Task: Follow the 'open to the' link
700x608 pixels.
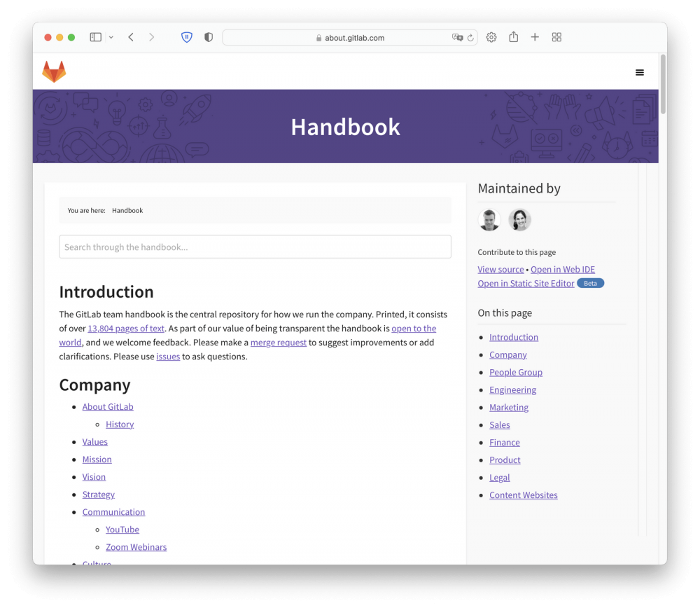Action: [414, 329]
